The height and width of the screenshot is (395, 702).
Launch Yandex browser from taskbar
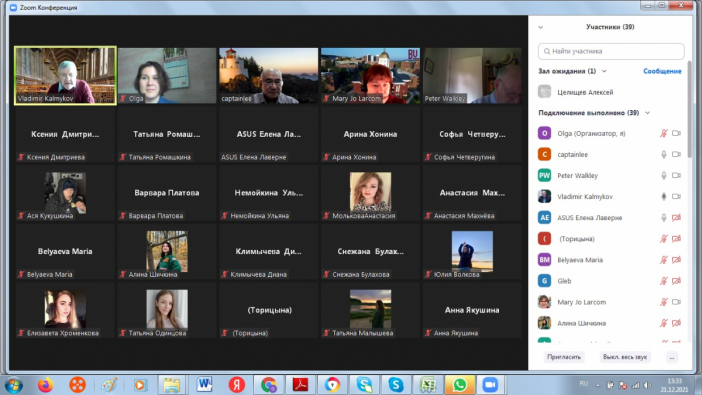[x=237, y=385]
